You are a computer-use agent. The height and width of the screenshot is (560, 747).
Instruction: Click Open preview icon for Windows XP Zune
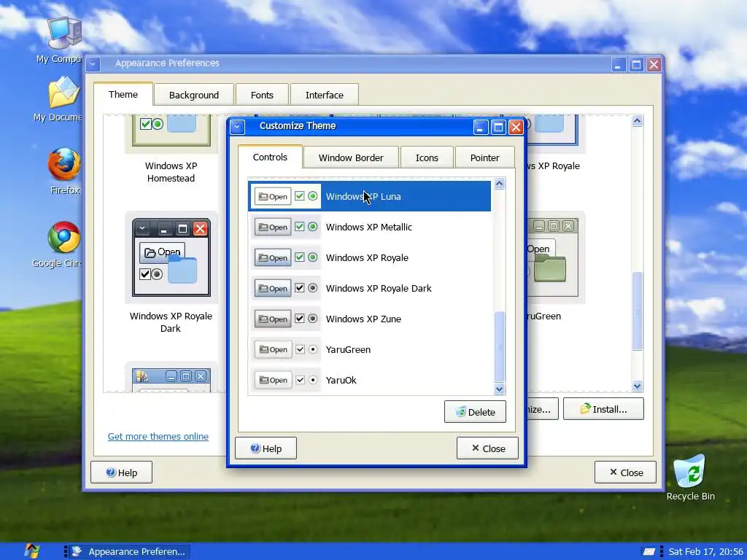tap(273, 319)
